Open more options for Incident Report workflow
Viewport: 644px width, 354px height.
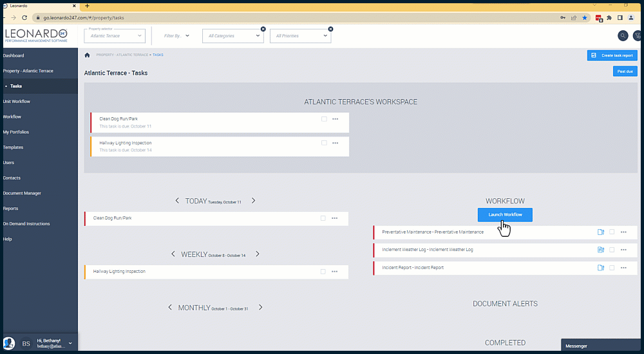tap(623, 268)
